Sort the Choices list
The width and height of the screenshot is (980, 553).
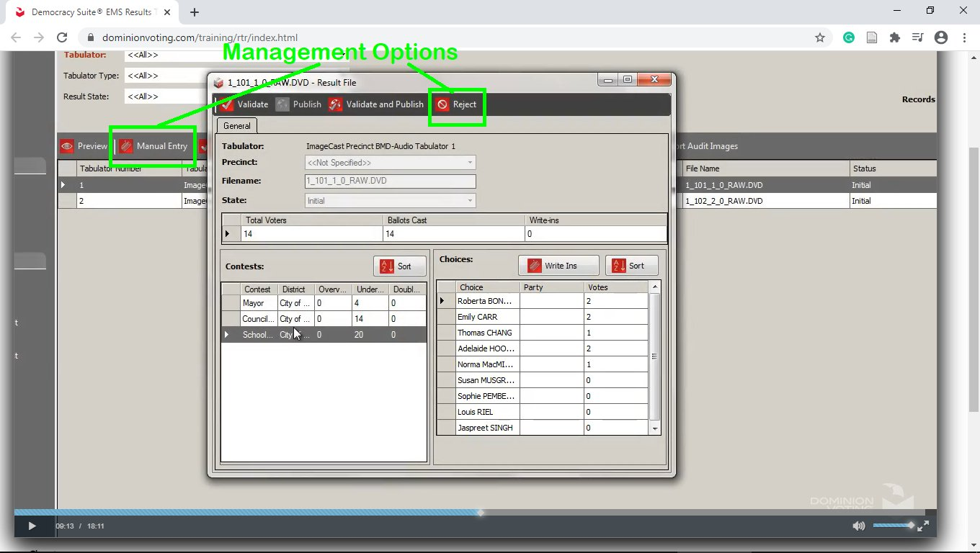tap(631, 266)
